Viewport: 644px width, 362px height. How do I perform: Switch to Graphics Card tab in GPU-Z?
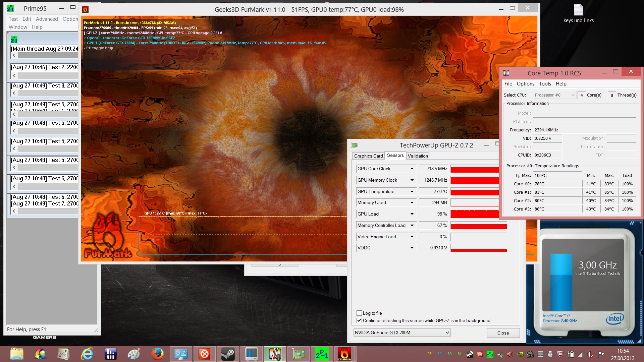click(x=368, y=156)
